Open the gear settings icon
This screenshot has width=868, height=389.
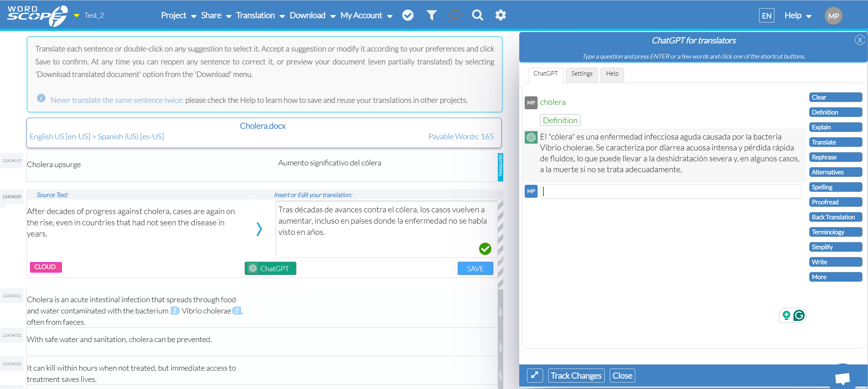(x=501, y=15)
